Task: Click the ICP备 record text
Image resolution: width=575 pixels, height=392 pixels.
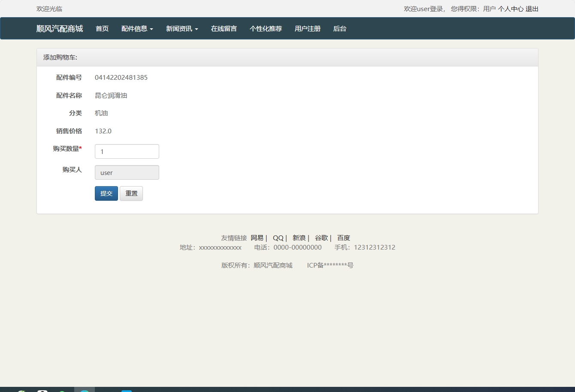Action: point(330,265)
